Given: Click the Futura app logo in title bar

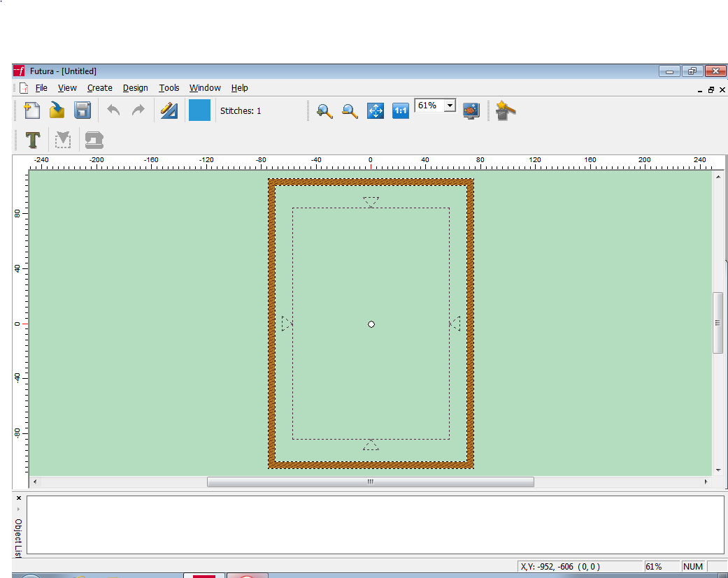Looking at the screenshot, I should pos(19,71).
